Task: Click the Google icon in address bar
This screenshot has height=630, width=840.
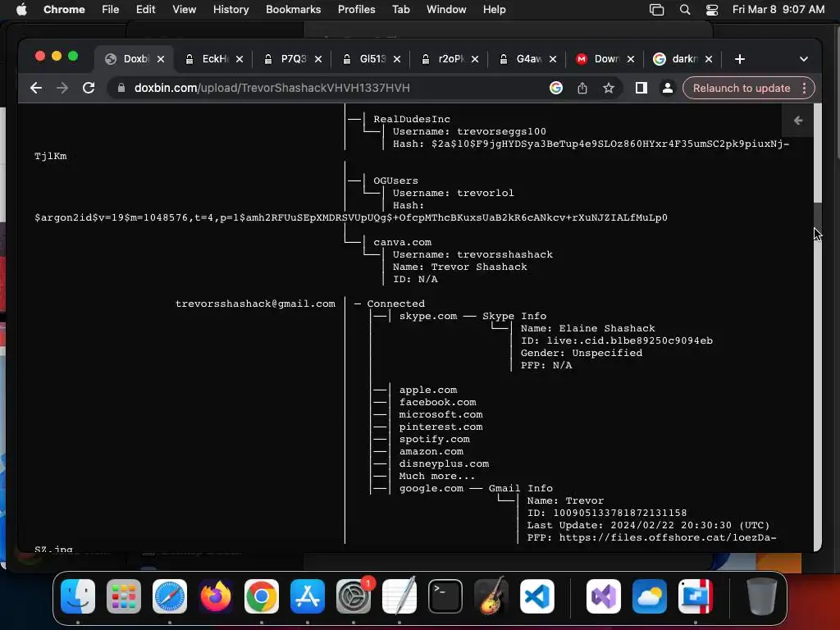Action: click(556, 88)
